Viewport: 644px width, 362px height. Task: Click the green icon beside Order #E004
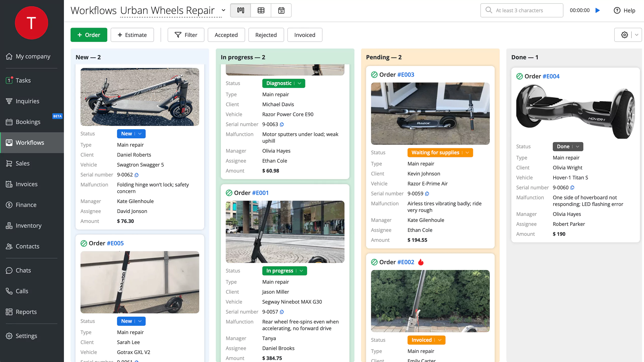click(519, 76)
